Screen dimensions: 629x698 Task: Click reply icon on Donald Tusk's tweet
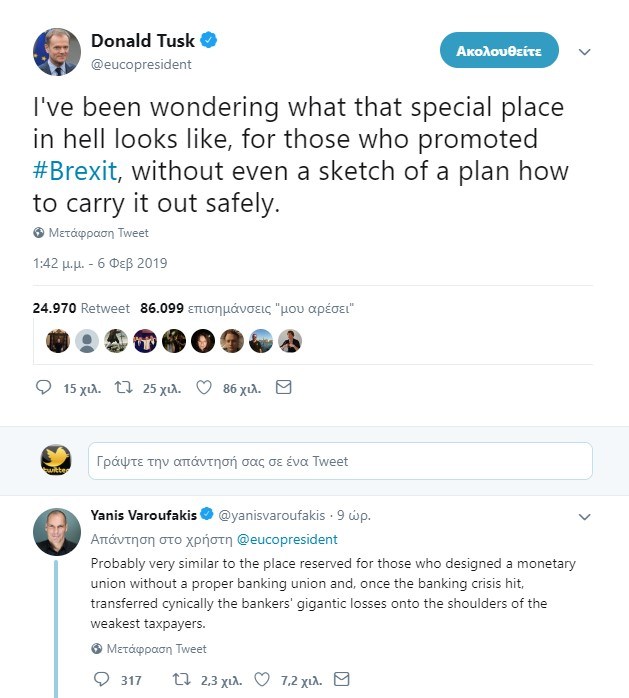[43, 388]
